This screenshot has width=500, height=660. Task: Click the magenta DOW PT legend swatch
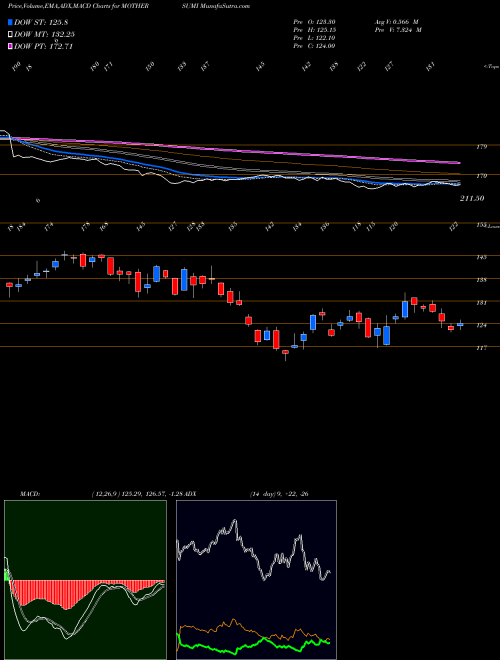pyautogui.click(x=10, y=46)
